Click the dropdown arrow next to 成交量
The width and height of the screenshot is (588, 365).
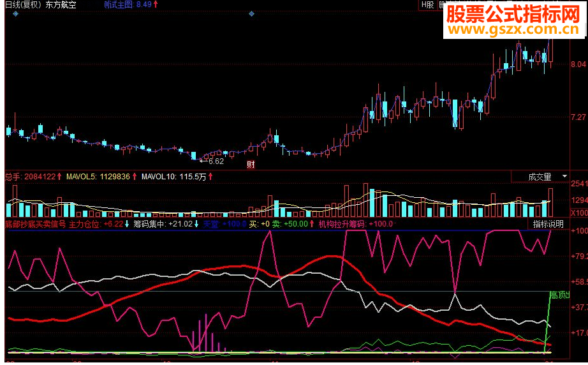(x=564, y=176)
